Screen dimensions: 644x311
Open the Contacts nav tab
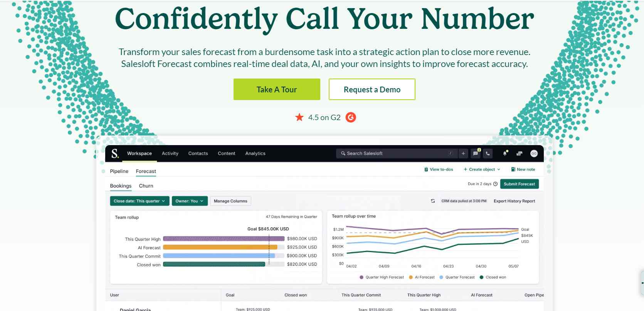(198, 153)
